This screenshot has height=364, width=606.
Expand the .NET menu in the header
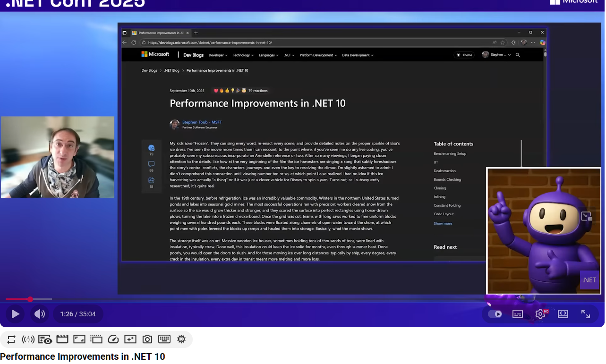(x=289, y=55)
